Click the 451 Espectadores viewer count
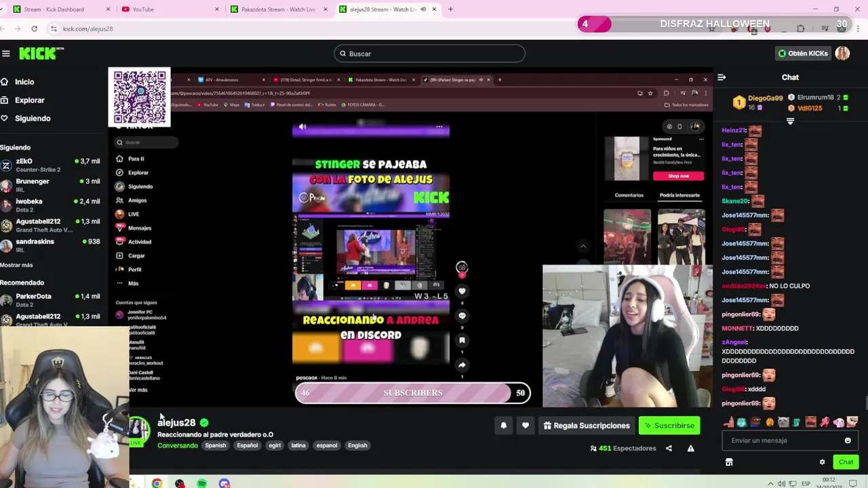This screenshot has height=488, width=868. tap(623, 448)
